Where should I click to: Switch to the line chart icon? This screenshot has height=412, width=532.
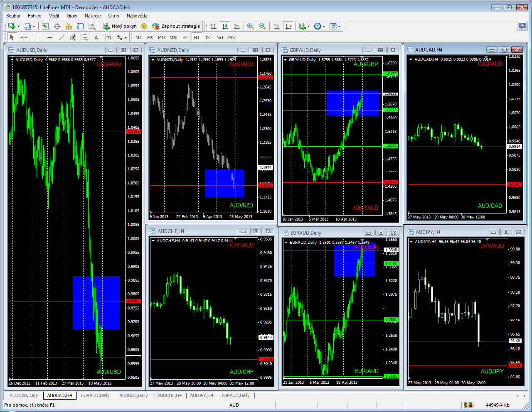(x=237, y=26)
